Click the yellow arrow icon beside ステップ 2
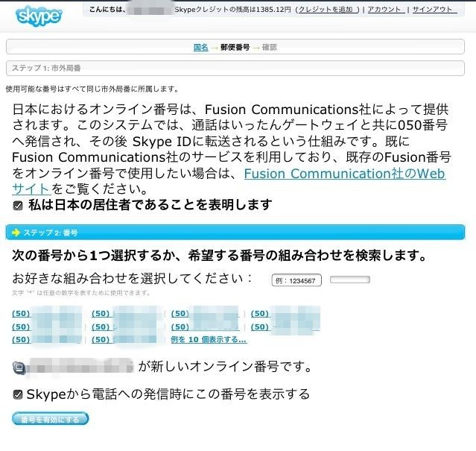The image size is (476, 451). coord(16,233)
